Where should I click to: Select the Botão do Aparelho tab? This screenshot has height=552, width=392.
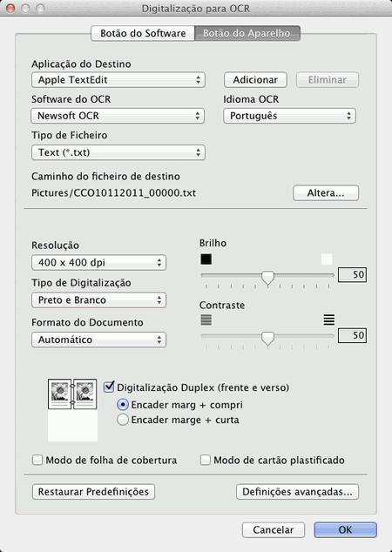click(247, 33)
